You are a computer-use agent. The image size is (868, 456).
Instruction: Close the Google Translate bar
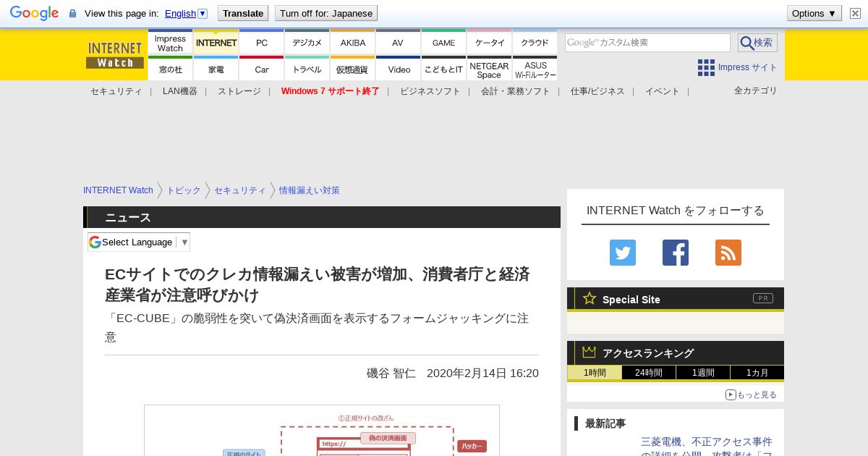tap(855, 13)
